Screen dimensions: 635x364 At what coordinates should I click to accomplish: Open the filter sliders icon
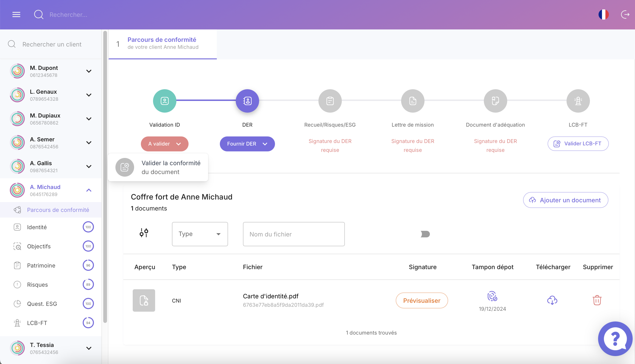(144, 233)
